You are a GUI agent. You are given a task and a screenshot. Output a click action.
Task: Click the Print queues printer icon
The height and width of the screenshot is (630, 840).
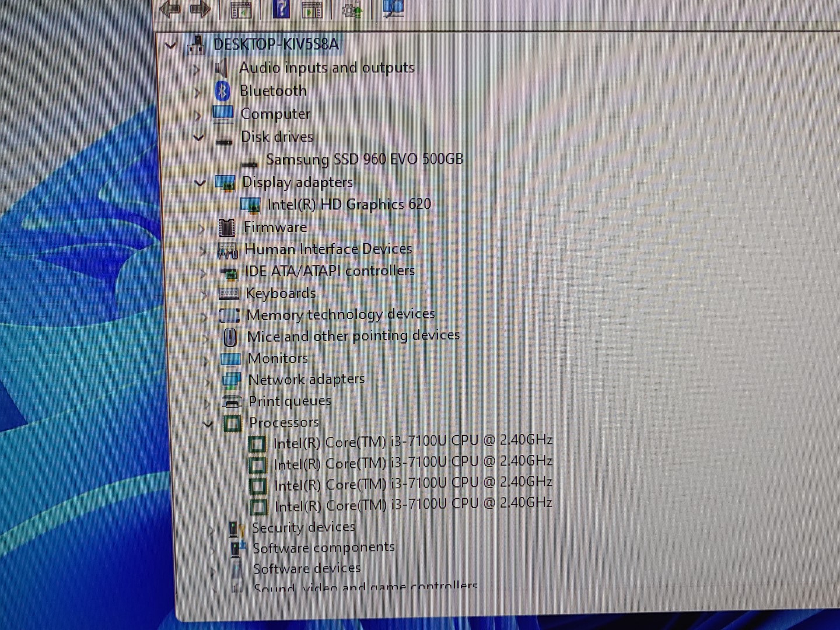tap(232, 401)
